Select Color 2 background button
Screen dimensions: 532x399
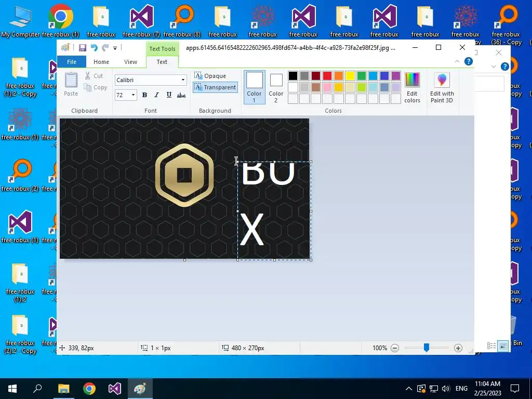click(x=276, y=88)
